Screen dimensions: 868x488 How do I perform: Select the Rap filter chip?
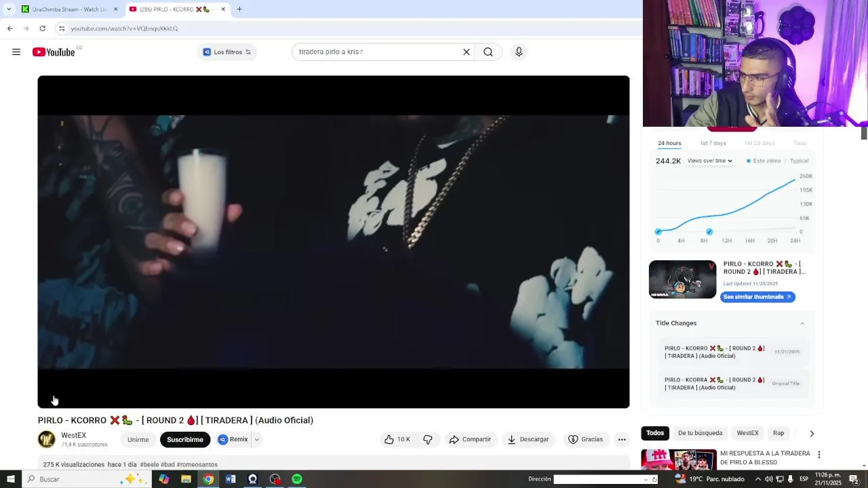pyautogui.click(x=778, y=433)
